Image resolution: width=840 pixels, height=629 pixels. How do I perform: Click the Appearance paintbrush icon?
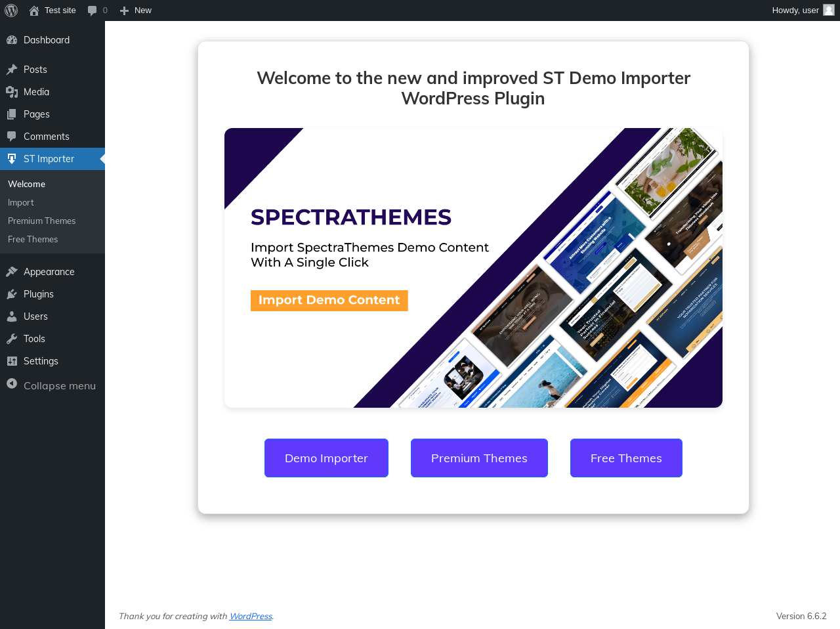click(x=12, y=272)
